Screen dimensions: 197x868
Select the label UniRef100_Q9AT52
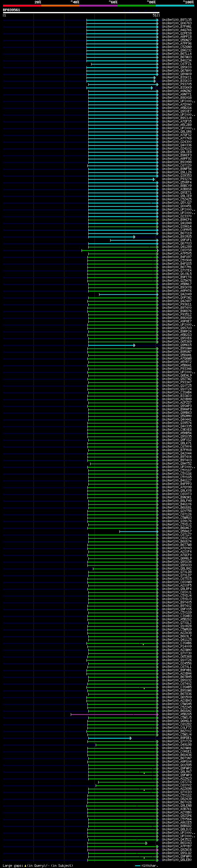[x=177, y=464]
